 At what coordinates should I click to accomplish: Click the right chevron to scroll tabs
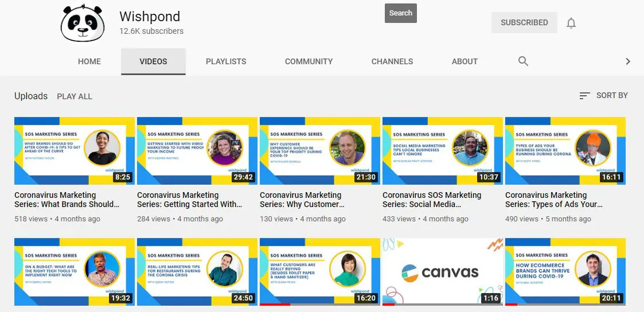pos(627,61)
